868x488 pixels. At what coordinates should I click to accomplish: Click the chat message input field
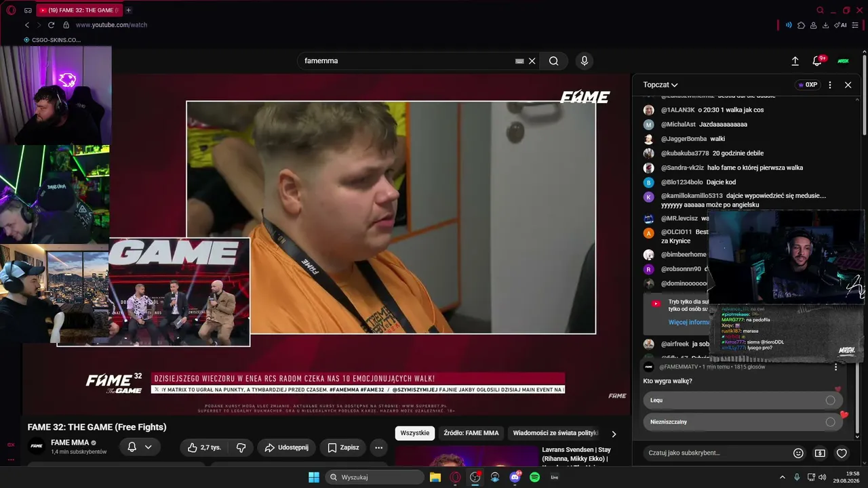pos(715,453)
